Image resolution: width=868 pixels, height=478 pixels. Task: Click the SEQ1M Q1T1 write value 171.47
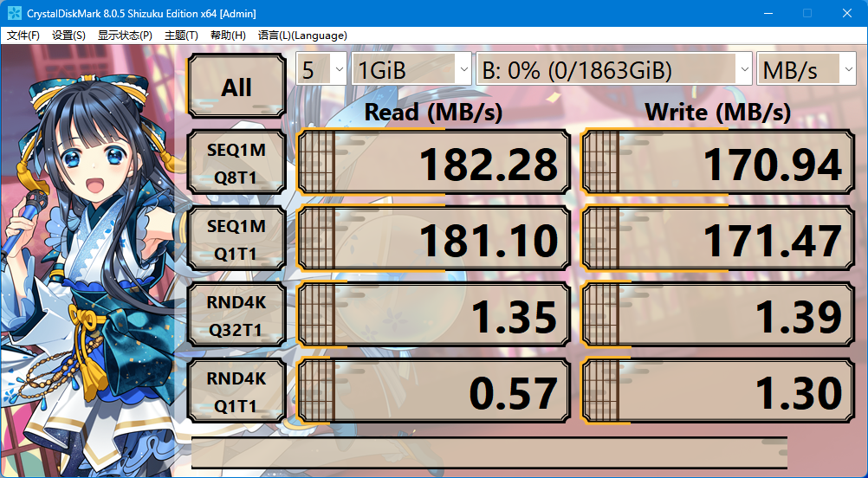point(718,239)
